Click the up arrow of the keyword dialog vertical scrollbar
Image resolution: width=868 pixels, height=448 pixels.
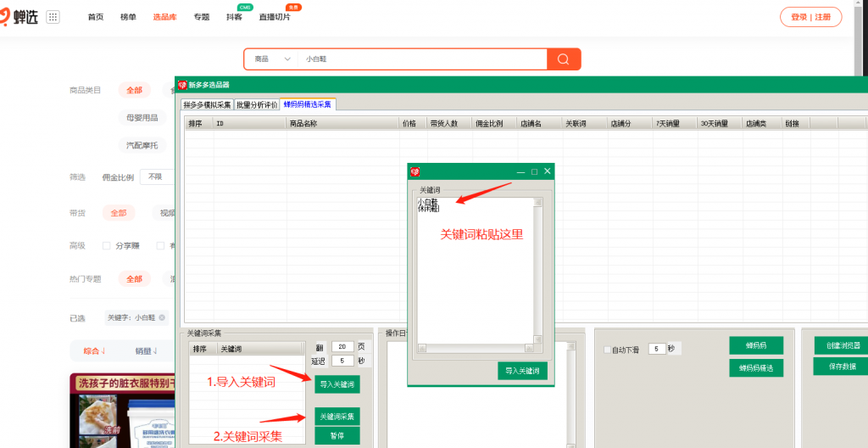538,203
